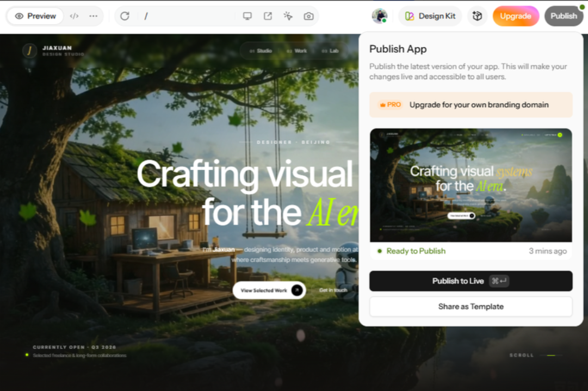Take a screenshot with camera icon
This screenshot has height=391, width=588.
(x=308, y=16)
